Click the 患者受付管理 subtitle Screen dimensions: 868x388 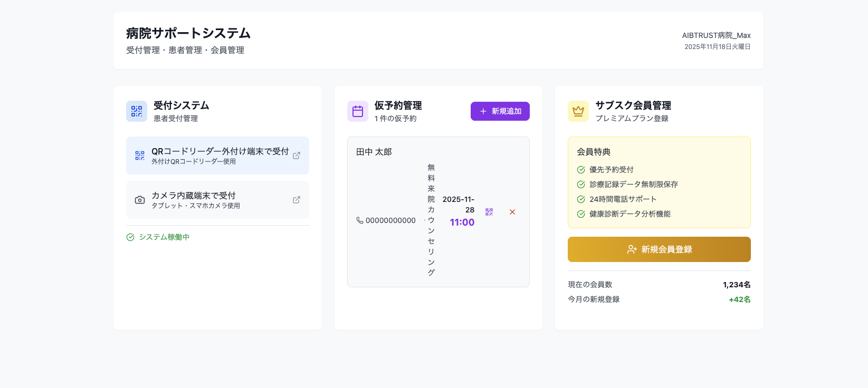coord(176,119)
